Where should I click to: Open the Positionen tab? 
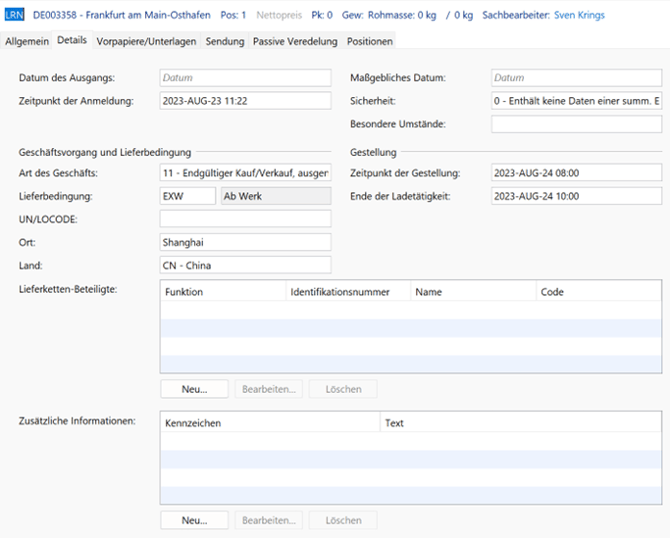(370, 41)
